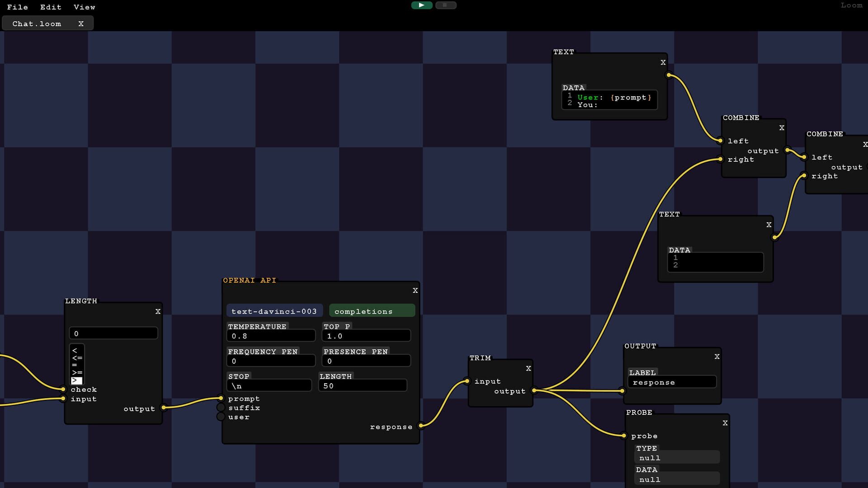The height and width of the screenshot is (488, 868).
Task: Edit the LENGTH field showing 50
Action: coord(363,385)
